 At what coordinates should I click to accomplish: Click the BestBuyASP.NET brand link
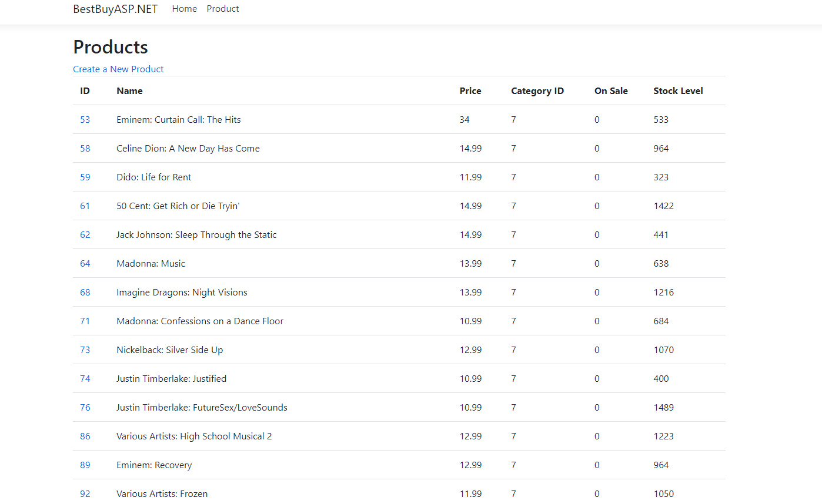[115, 9]
